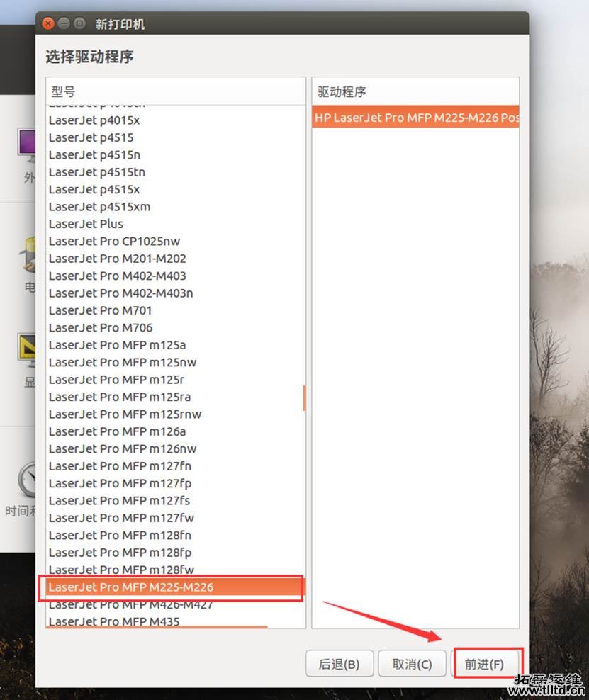
Task: Select LaserJet Pro M701 in model list
Action: [x=101, y=310]
